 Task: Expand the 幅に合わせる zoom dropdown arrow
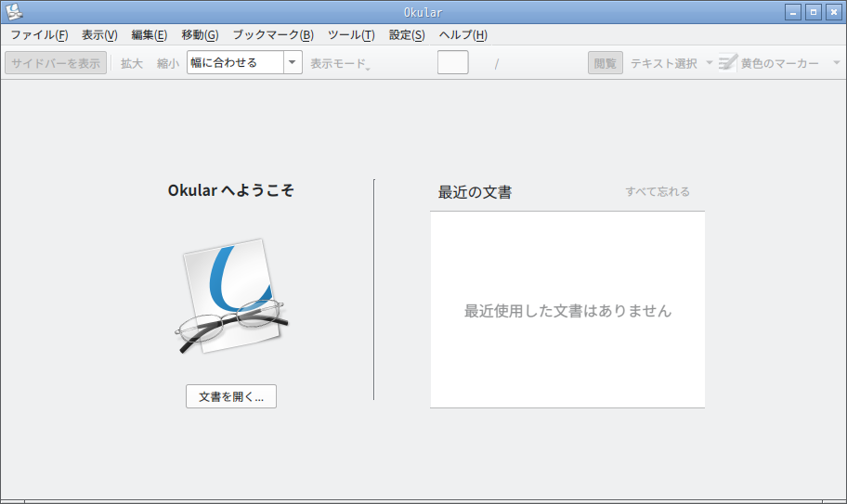[x=293, y=62]
